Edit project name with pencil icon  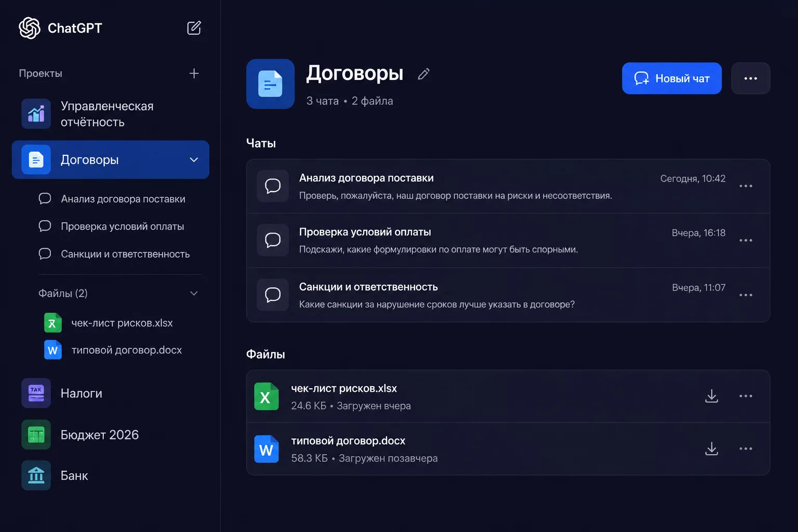pyautogui.click(x=423, y=74)
